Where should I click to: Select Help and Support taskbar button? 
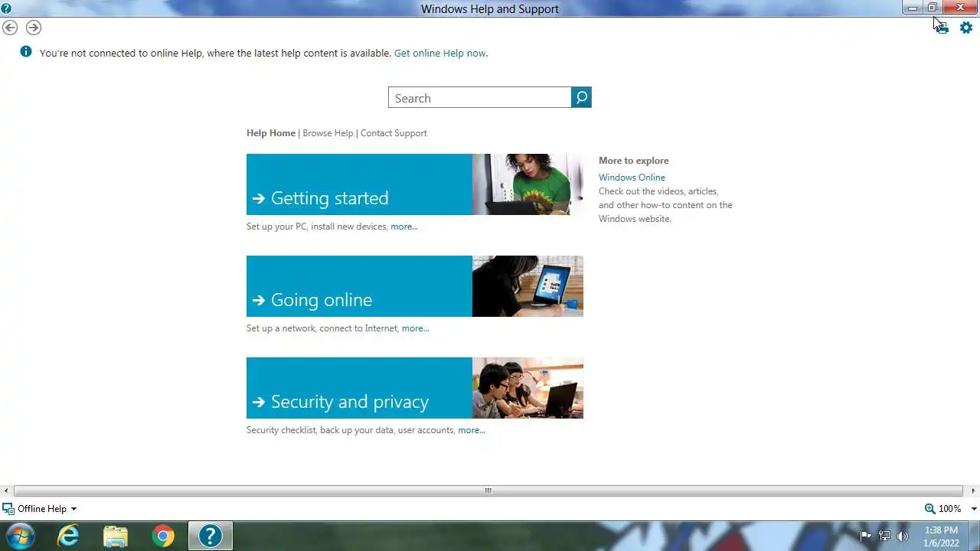tap(211, 536)
